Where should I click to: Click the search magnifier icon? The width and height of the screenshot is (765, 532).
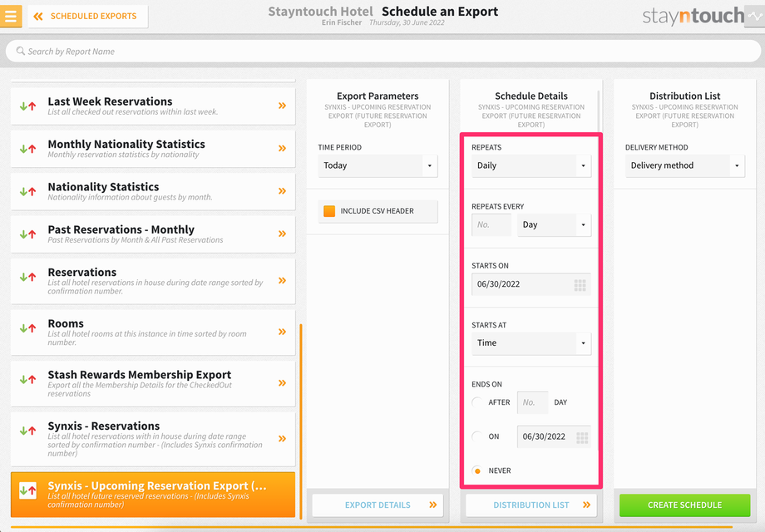pyautogui.click(x=21, y=51)
